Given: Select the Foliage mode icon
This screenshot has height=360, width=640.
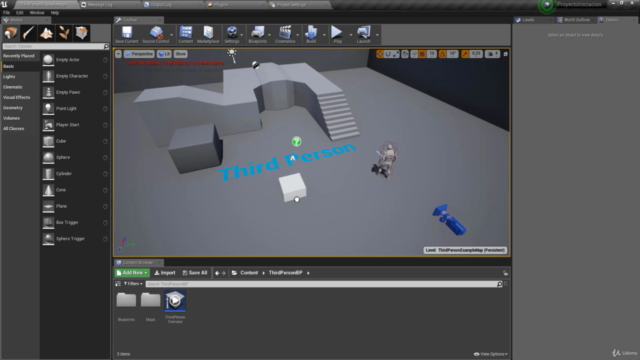Looking at the screenshot, I should (64, 33).
